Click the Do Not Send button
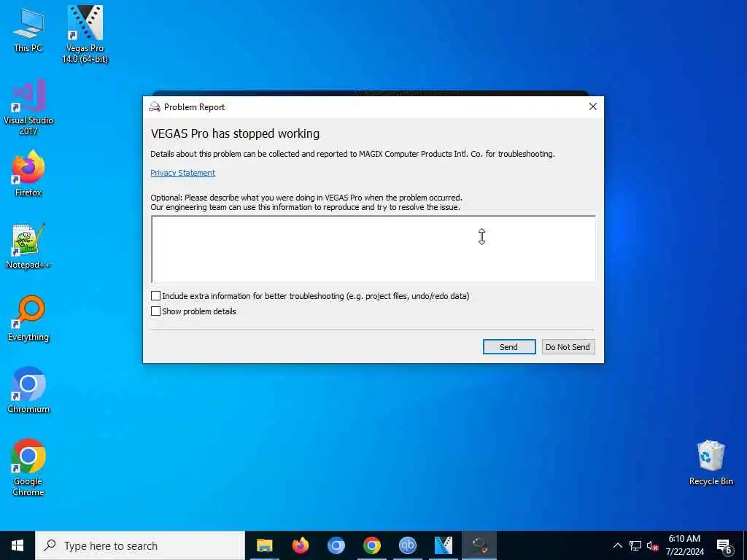 click(x=568, y=346)
